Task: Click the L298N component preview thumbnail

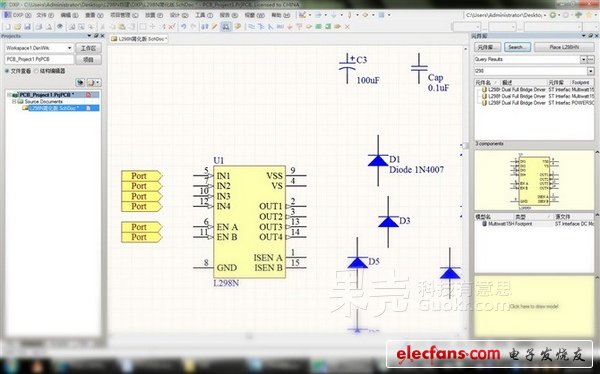Action: click(x=534, y=181)
